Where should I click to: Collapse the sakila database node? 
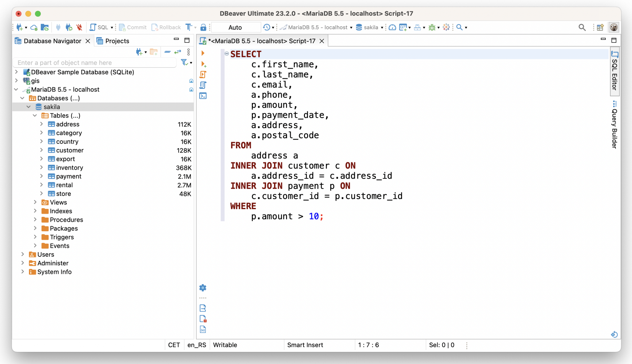pyautogui.click(x=29, y=107)
